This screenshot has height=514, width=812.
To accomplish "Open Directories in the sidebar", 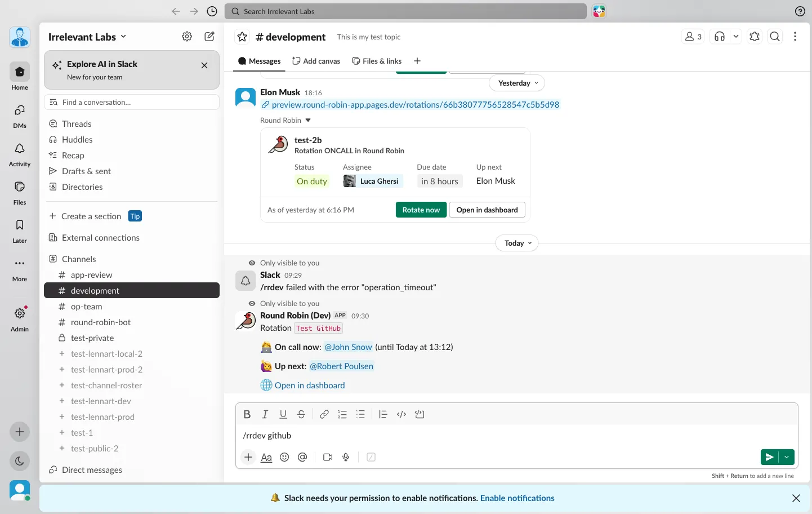I will pos(132,187).
